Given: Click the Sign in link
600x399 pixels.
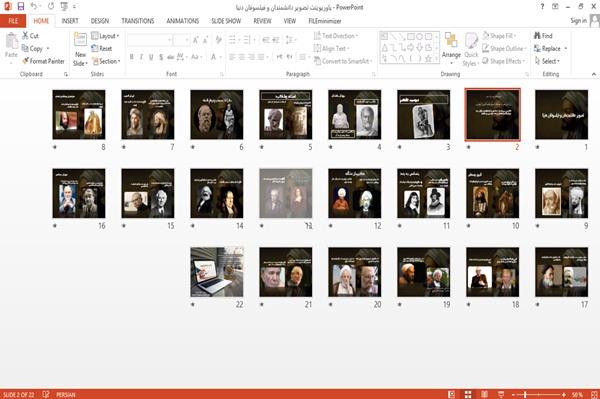Looking at the screenshot, I should click(578, 21).
